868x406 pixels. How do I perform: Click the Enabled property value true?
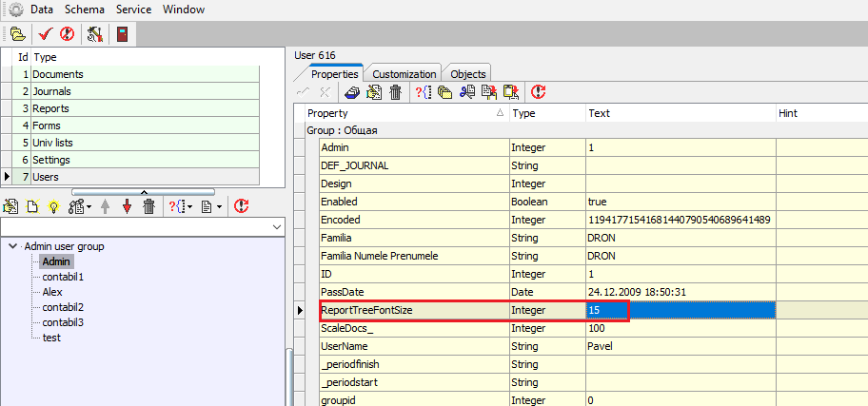[681, 202]
